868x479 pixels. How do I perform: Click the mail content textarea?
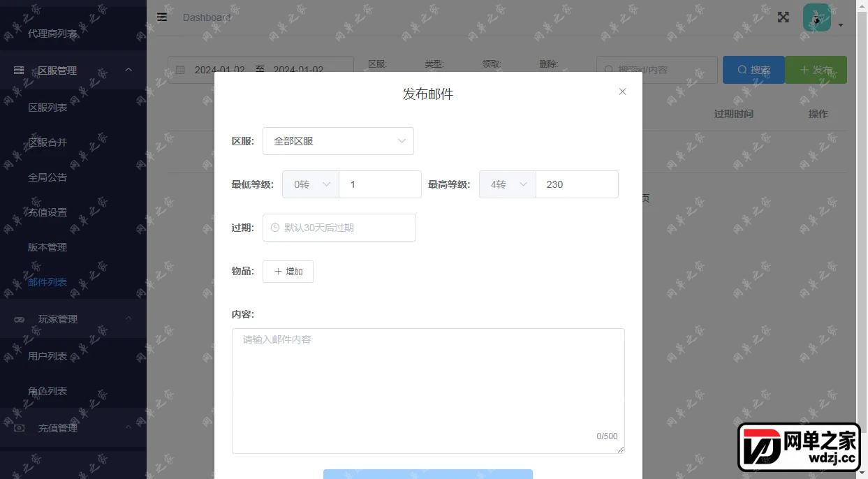coord(428,390)
